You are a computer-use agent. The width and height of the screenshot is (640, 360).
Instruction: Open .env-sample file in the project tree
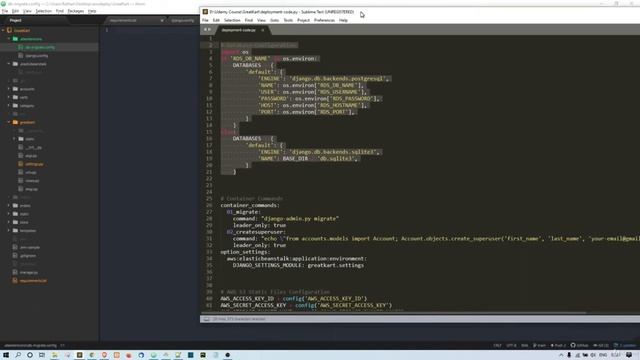click(x=30, y=247)
